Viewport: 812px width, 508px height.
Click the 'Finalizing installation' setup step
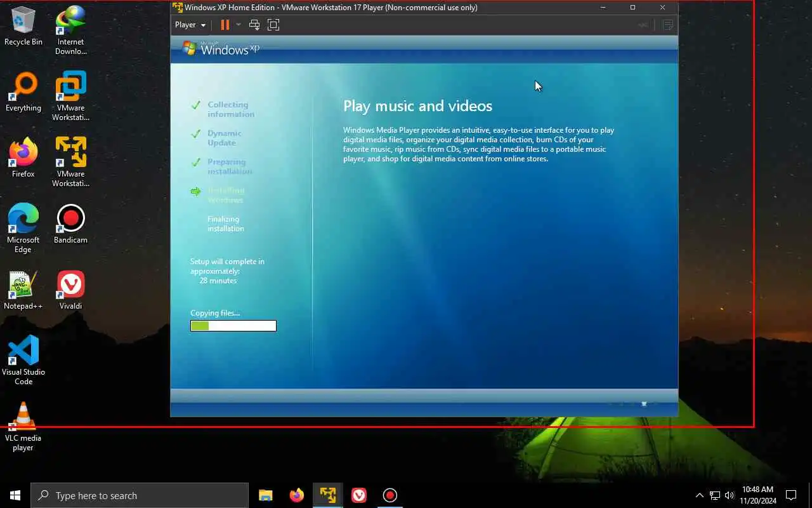click(x=226, y=224)
